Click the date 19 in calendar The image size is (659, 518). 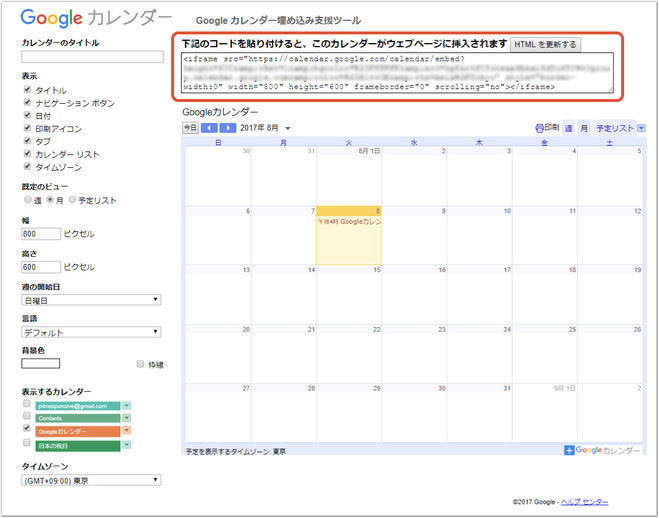tap(638, 270)
